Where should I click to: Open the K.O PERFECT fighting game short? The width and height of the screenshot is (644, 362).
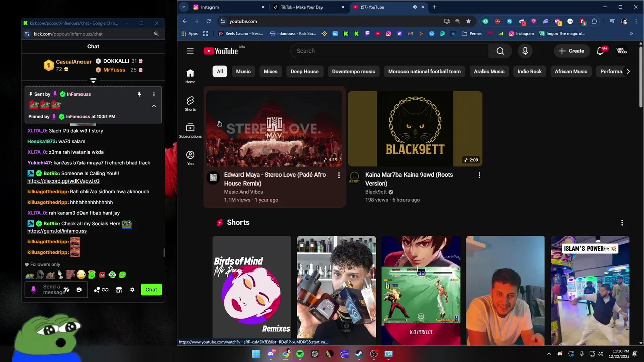point(421,291)
